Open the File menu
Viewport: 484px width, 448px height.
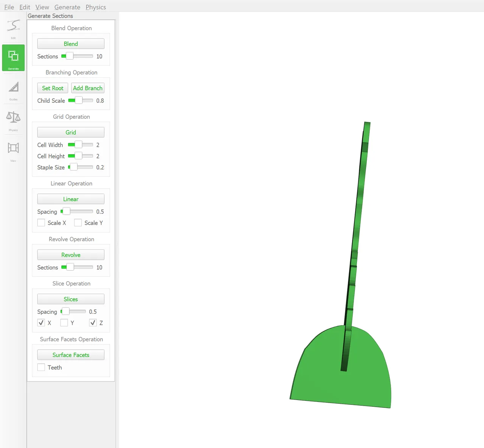pos(9,7)
